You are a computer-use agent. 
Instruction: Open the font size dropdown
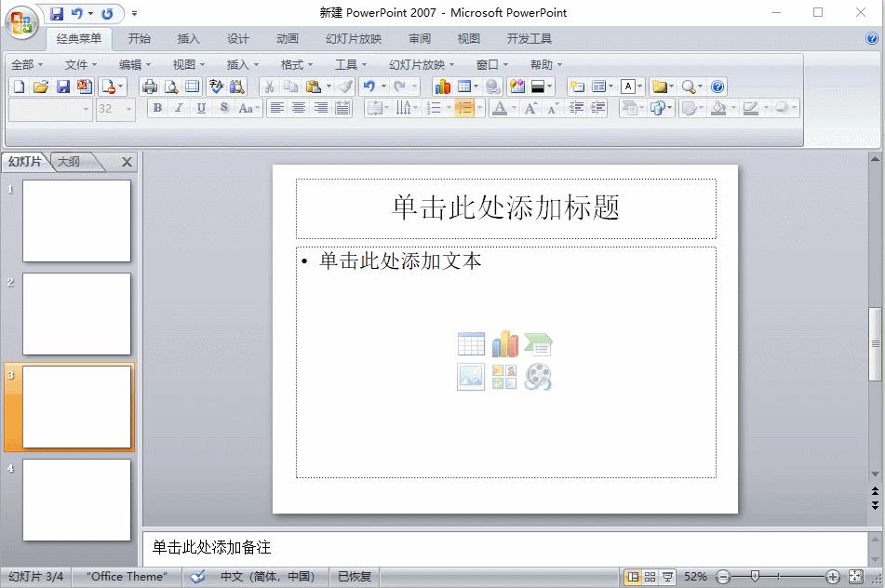pyautogui.click(x=128, y=108)
